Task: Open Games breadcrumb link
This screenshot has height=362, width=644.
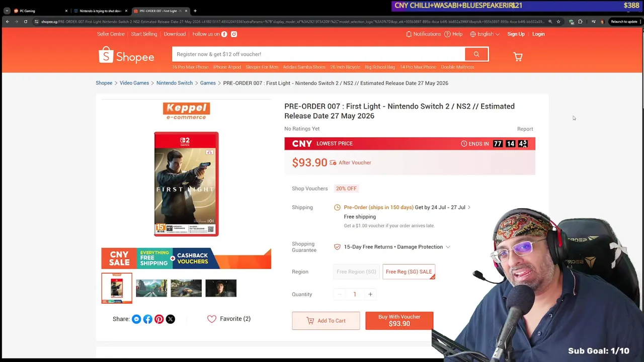Action: coord(208,83)
